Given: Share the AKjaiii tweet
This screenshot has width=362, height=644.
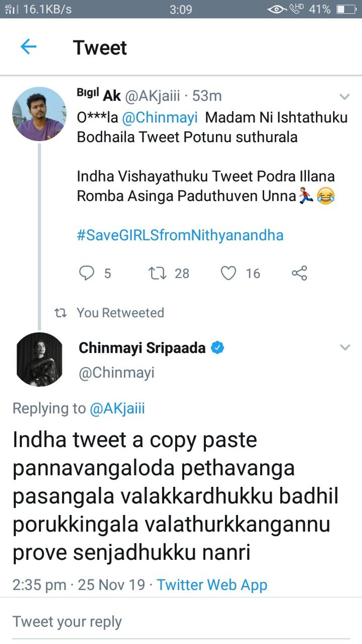Looking at the screenshot, I should [299, 273].
